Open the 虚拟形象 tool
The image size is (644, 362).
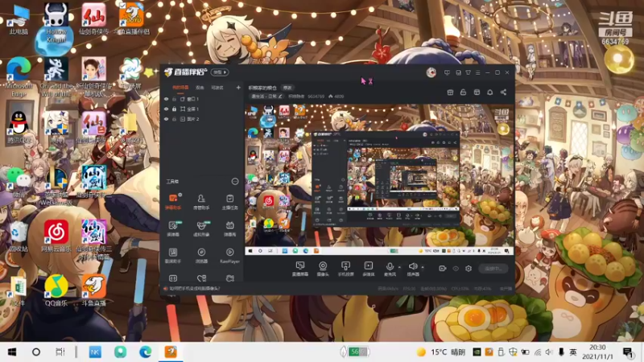(201, 228)
